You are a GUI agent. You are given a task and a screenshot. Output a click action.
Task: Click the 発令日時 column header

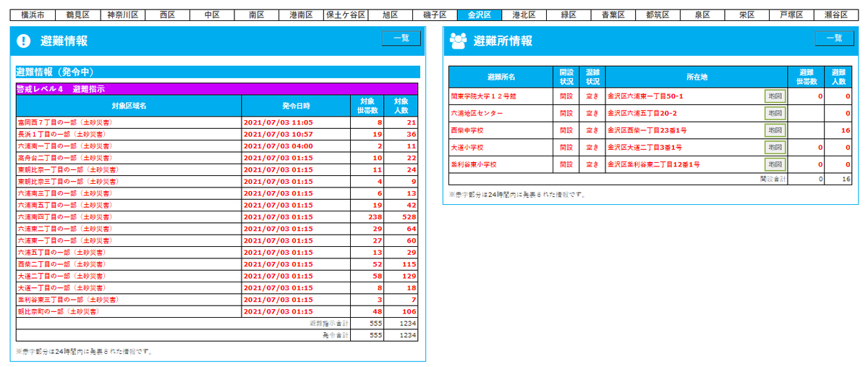(296, 106)
